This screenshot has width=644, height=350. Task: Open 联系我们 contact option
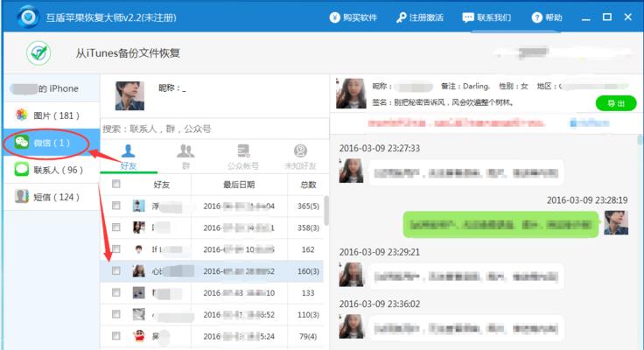[486, 17]
